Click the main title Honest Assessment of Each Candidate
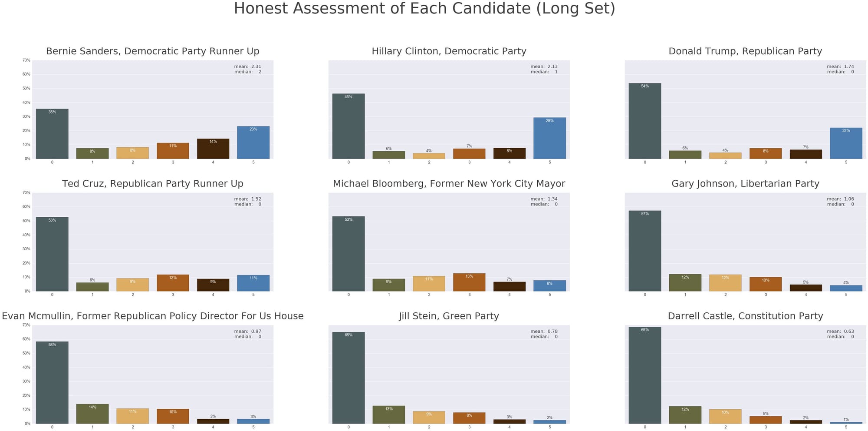Image resolution: width=868 pixels, height=431 pixels. click(x=424, y=9)
